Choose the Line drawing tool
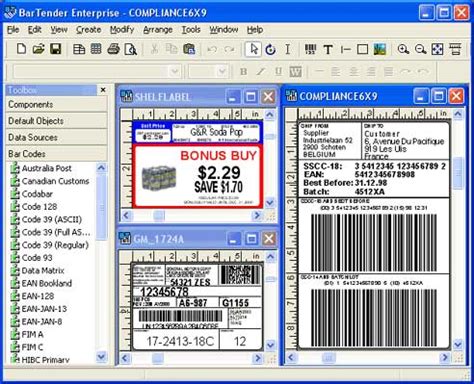This screenshot has width=474, height=384. (x=345, y=50)
